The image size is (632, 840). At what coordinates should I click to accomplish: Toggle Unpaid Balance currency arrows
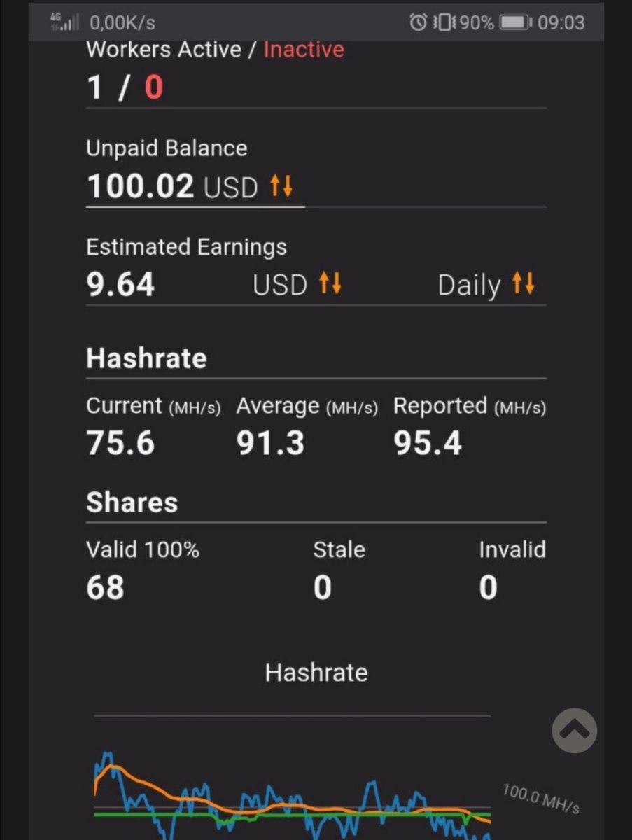[x=281, y=186]
